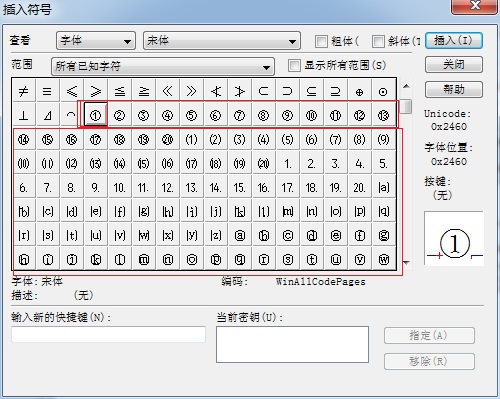Viewport: 500px width, 399px height.
Task: Pick the parenthesized (20) symbol
Action: [263, 163]
